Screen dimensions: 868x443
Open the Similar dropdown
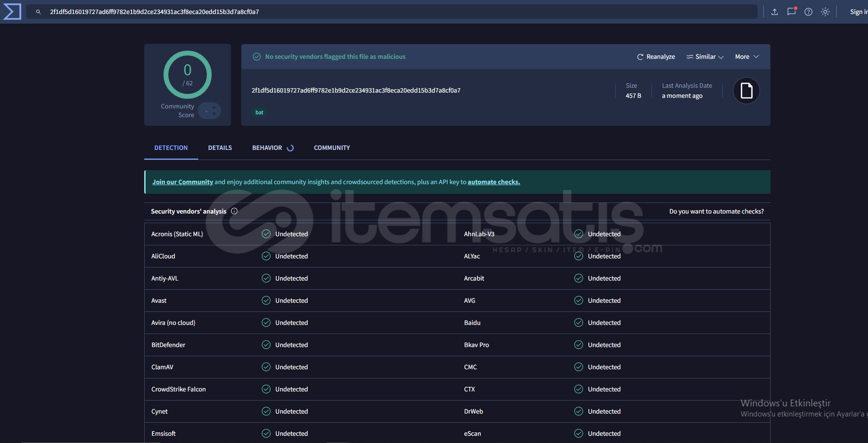coord(705,57)
